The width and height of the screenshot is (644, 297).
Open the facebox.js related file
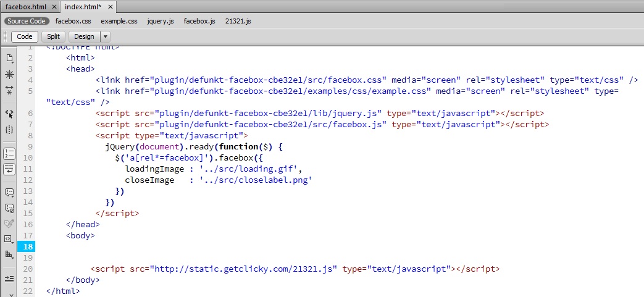(199, 21)
